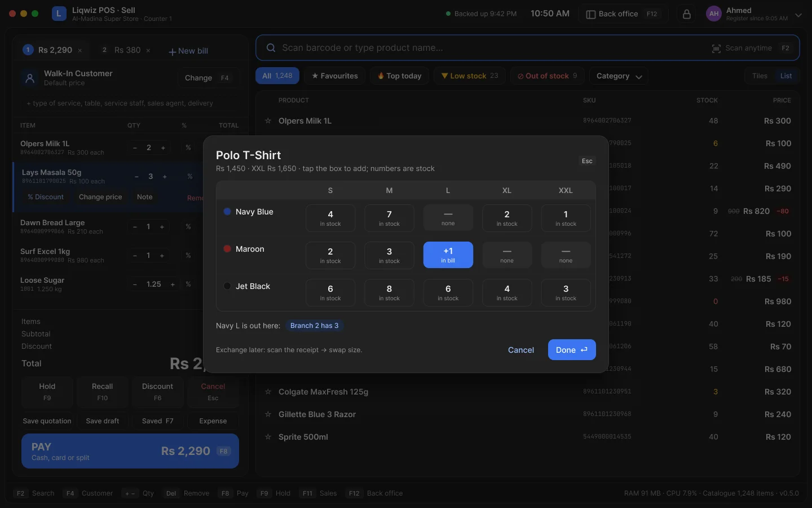This screenshot has height=508, width=812.
Task: Click the Navy Blue color dot
Action: (x=227, y=212)
